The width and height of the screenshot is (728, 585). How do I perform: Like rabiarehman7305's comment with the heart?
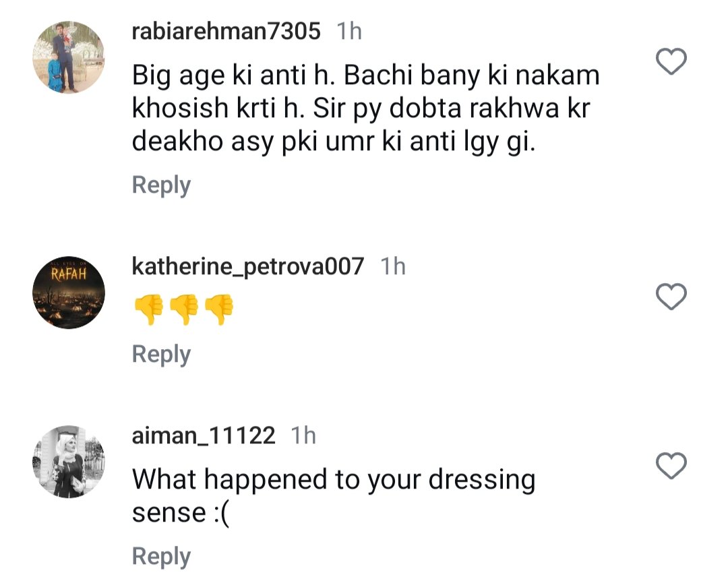pos(671,63)
